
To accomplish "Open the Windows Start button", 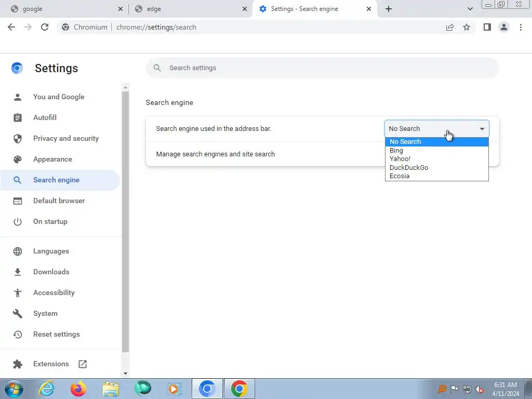I will pyautogui.click(x=14, y=389).
